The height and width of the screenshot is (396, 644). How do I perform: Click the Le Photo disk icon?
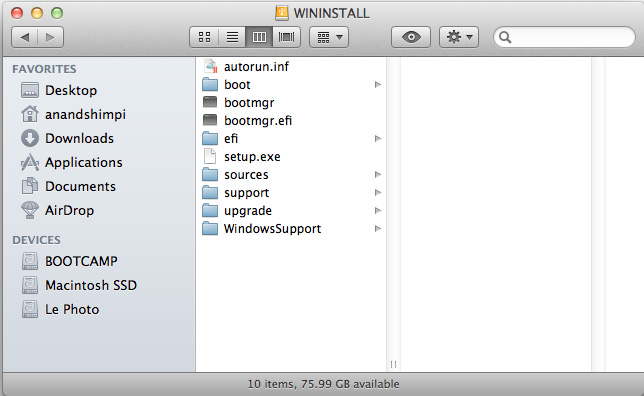pos(30,309)
